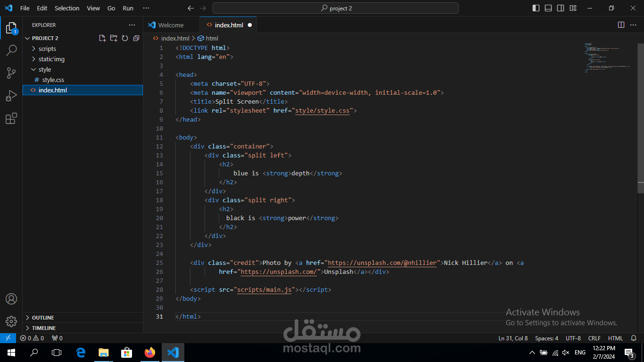This screenshot has width=644, height=362.
Task: Open the Run menu
Action: (128, 8)
